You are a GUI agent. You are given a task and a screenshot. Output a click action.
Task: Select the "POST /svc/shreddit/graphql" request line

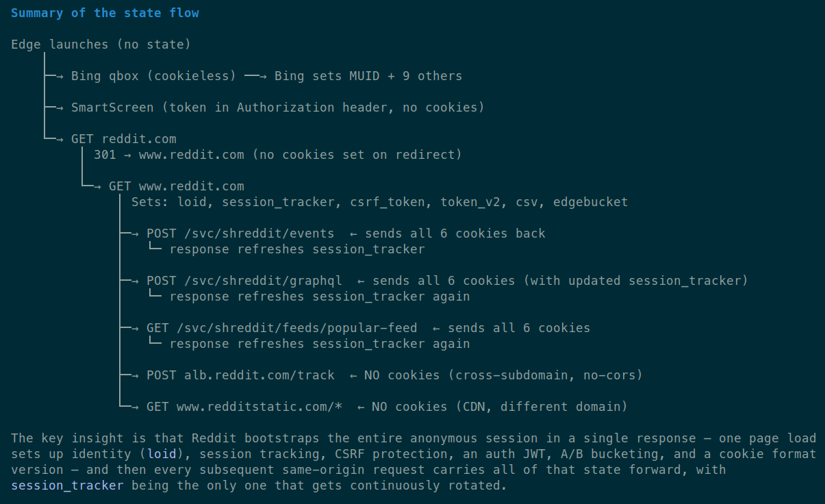(x=244, y=281)
